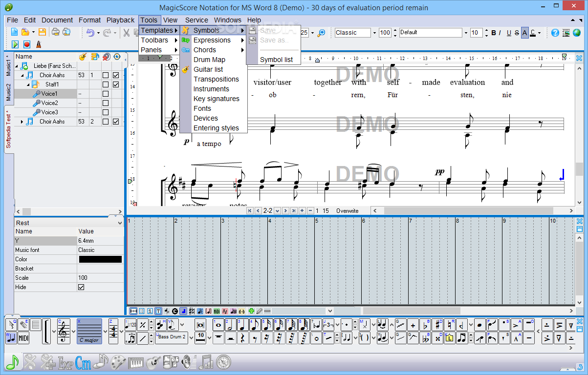Choose Key signatures menu entry
This screenshot has height=375, width=588.
pyautogui.click(x=214, y=99)
